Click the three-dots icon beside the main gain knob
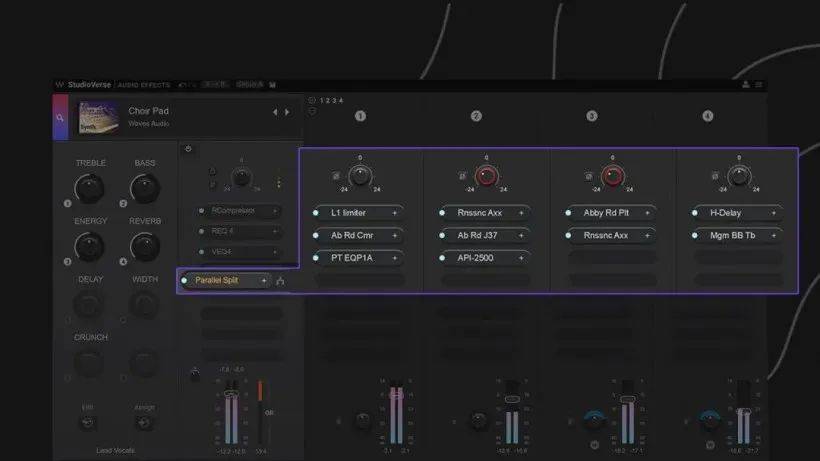 click(279, 183)
